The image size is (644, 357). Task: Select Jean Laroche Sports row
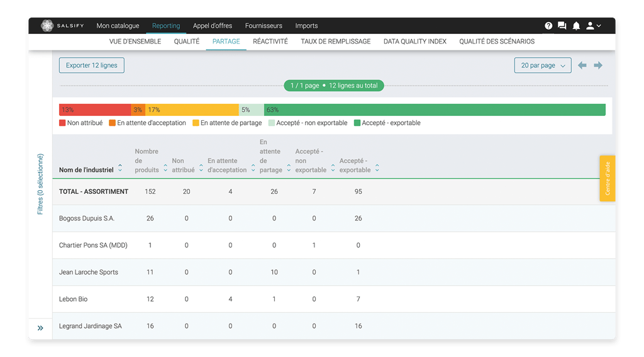click(x=334, y=272)
